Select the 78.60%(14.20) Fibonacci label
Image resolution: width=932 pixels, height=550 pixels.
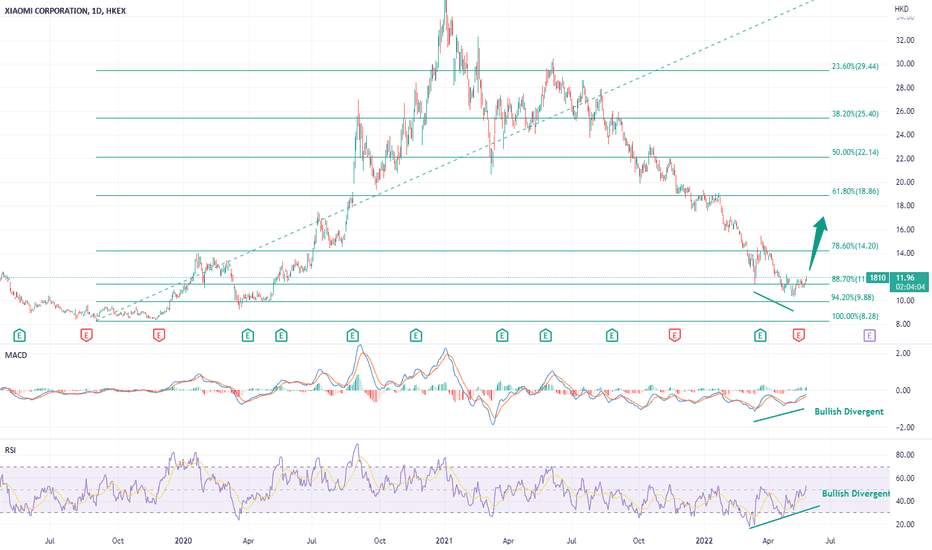855,246
